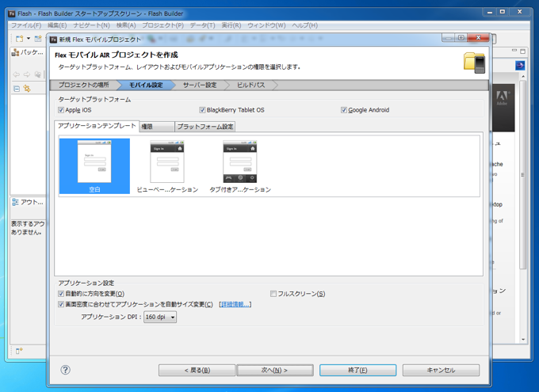This screenshot has height=392, width=539.
Task: Click maximize-view icon in the right editor area
Action: [522, 51]
